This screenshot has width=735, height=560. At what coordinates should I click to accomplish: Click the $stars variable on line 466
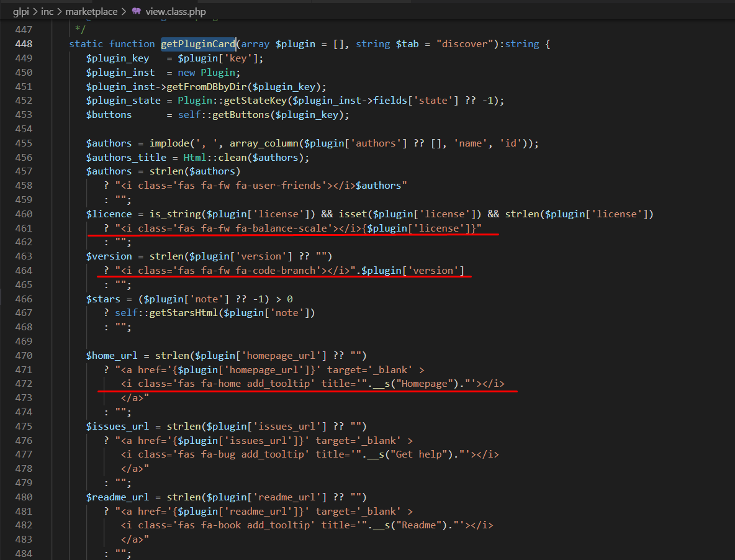click(103, 299)
